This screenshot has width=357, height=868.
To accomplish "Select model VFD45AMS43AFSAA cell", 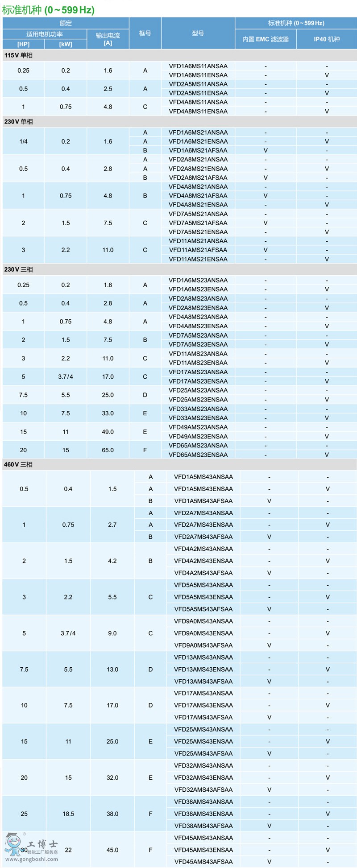I will pyautogui.click(x=203, y=862).
